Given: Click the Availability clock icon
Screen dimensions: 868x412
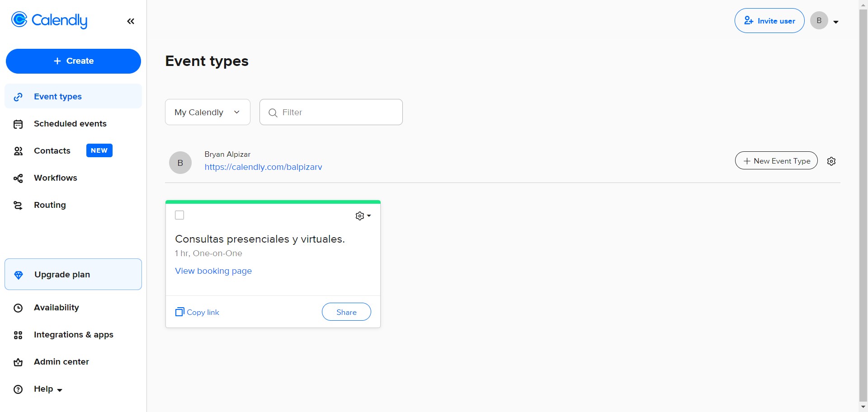Looking at the screenshot, I should (x=18, y=308).
